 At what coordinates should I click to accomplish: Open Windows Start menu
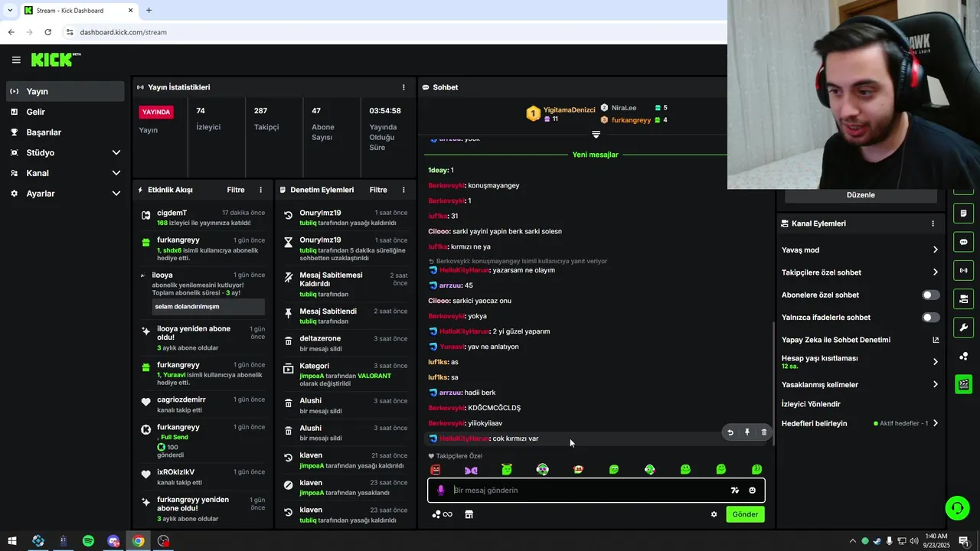point(13,541)
